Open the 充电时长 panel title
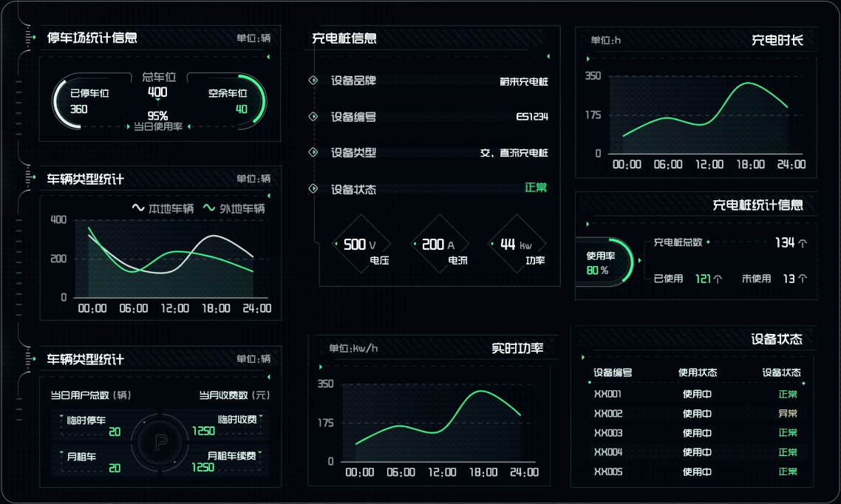This screenshot has width=841, height=504. 777,40
